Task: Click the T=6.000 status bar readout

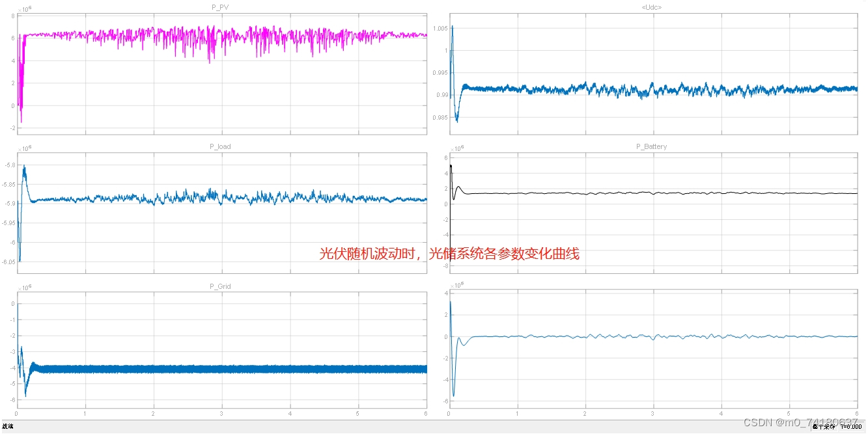Action: click(852, 426)
